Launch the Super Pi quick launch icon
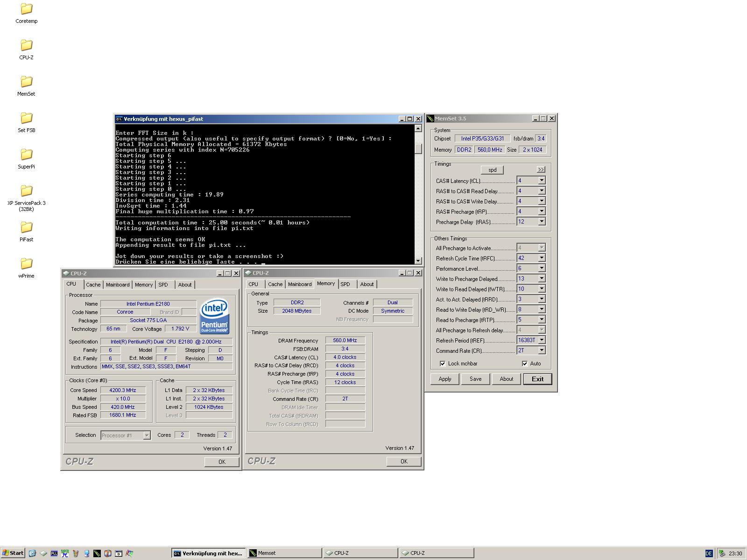This screenshot has width=747, height=560. click(65, 553)
